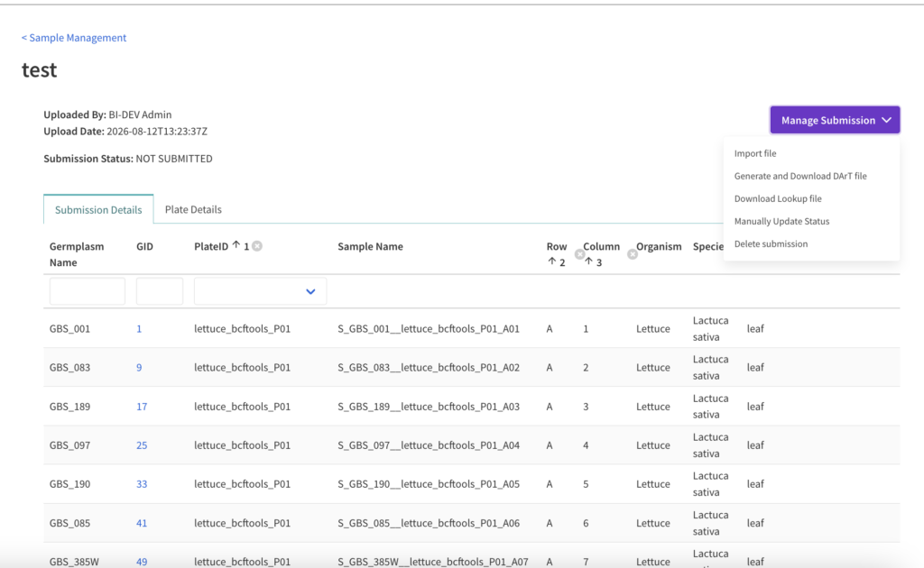Screen dimensions: 924x568
Task: Click the Sample Name column header
Action: point(370,247)
